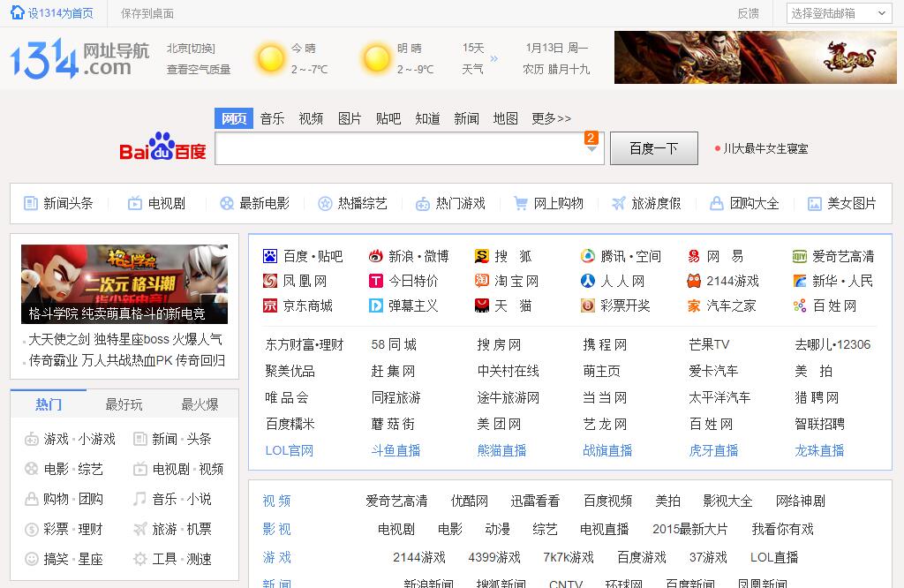This screenshot has width=904, height=588.
Task: Expand search suggestions arrow with badge 2
Action: (x=591, y=148)
